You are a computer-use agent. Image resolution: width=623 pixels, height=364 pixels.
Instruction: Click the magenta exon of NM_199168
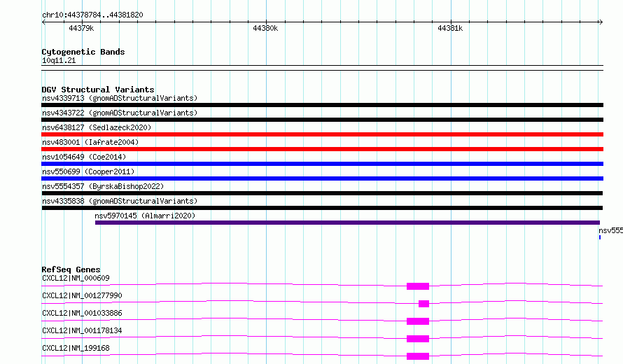[418, 356]
